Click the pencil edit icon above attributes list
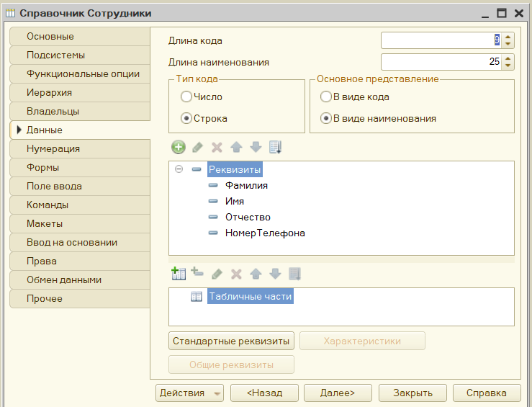The height and width of the screenshot is (407, 532). click(x=197, y=148)
